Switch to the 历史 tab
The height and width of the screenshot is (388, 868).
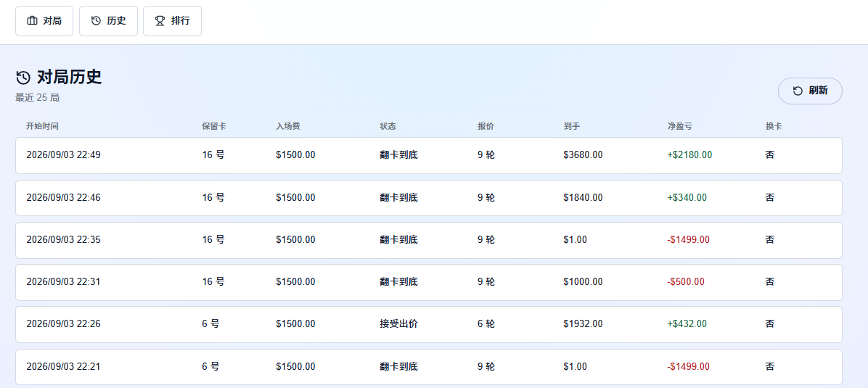109,21
